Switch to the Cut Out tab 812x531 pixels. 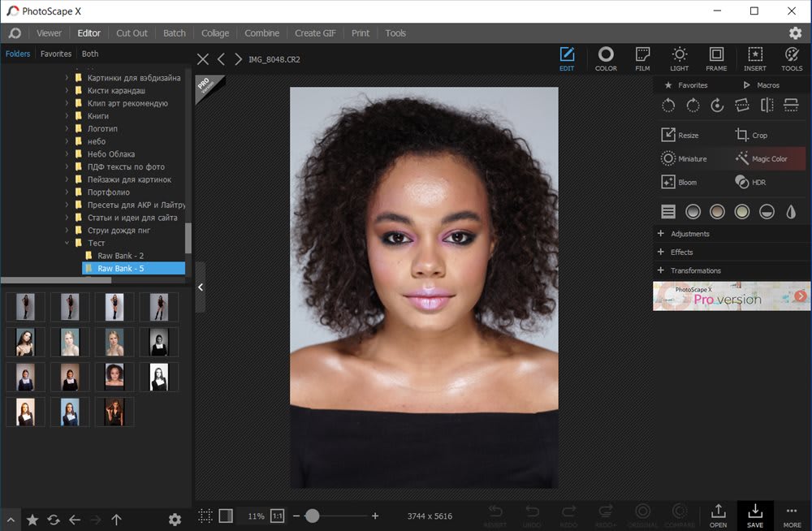[x=132, y=33]
